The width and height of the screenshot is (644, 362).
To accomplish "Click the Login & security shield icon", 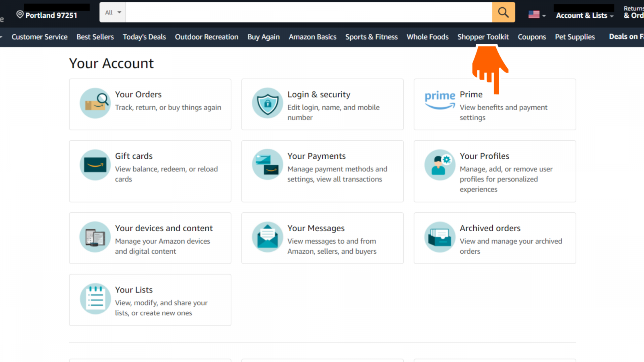I will [267, 103].
